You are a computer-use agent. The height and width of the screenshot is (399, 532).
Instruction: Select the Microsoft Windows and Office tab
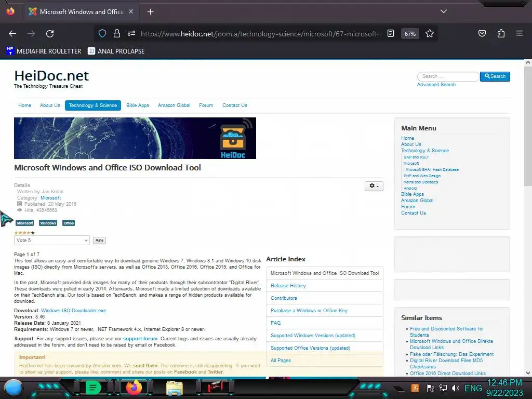82,11
